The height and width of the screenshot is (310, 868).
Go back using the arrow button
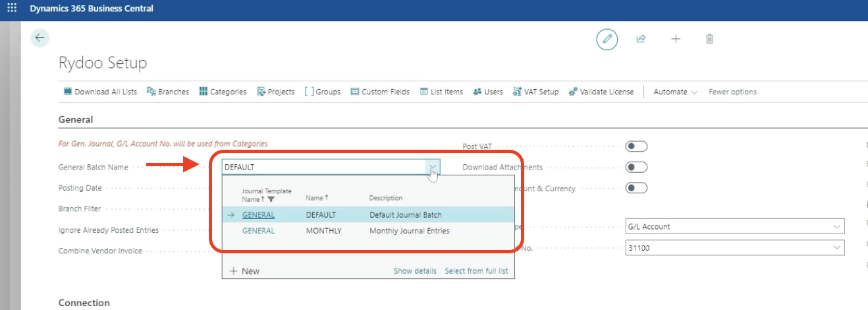tap(40, 38)
